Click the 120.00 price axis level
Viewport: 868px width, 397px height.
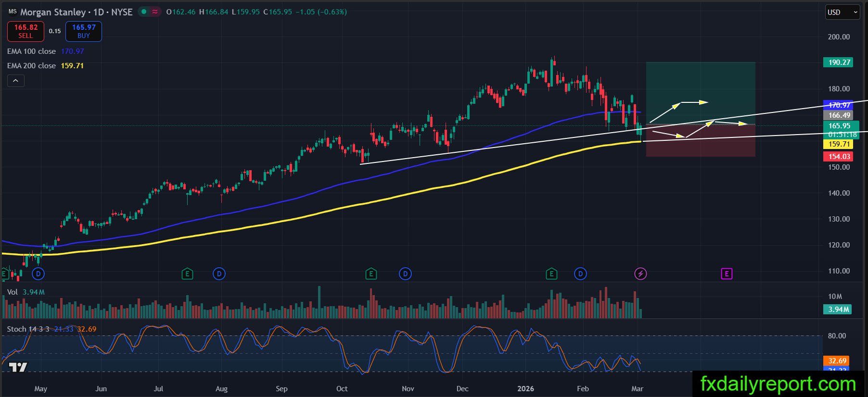coord(839,245)
